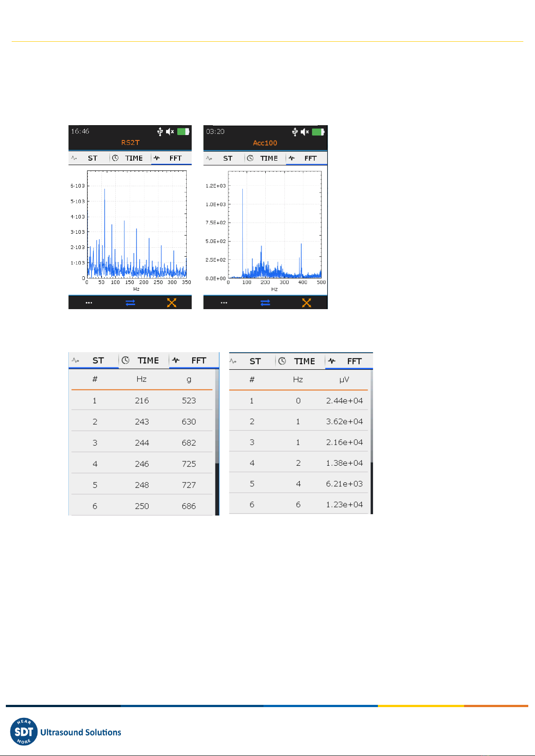Open the three-dots menu in the RS2T screen
The height and width of the screenshot is (756, 535).
click(89, 303)
